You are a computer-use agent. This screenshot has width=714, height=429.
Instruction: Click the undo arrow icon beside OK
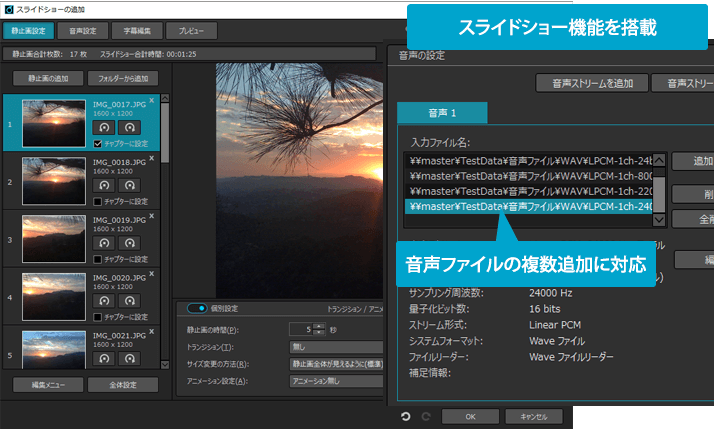405,416
